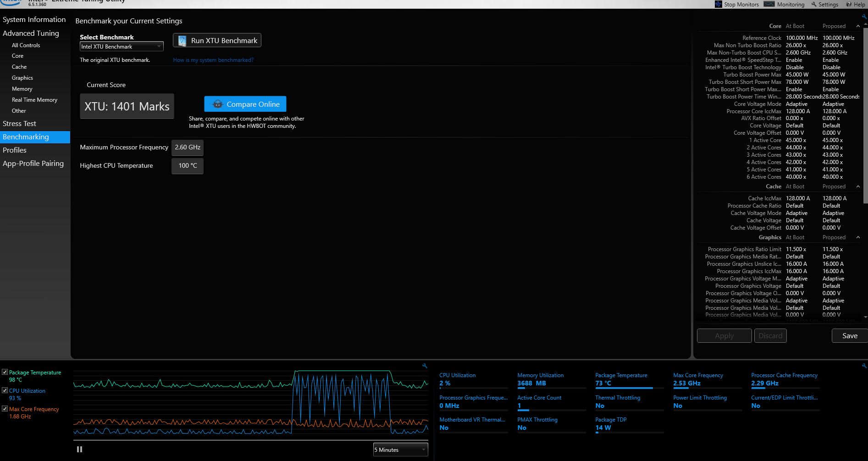Viewport: 868px width, 461px height.
Task: Click the Active Core Count tile
Action: tap(552, 402)
